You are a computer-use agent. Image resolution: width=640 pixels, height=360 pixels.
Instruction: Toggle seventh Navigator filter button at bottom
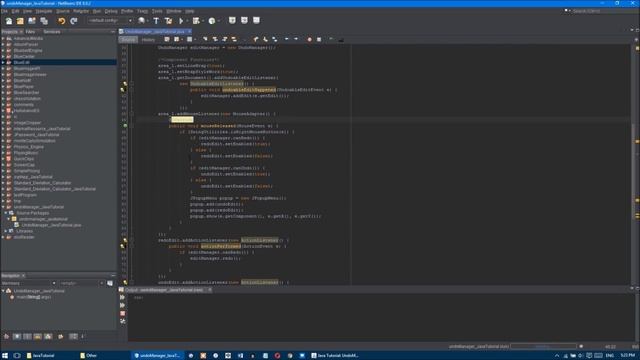pyautogui.click(x=73, y=336)
